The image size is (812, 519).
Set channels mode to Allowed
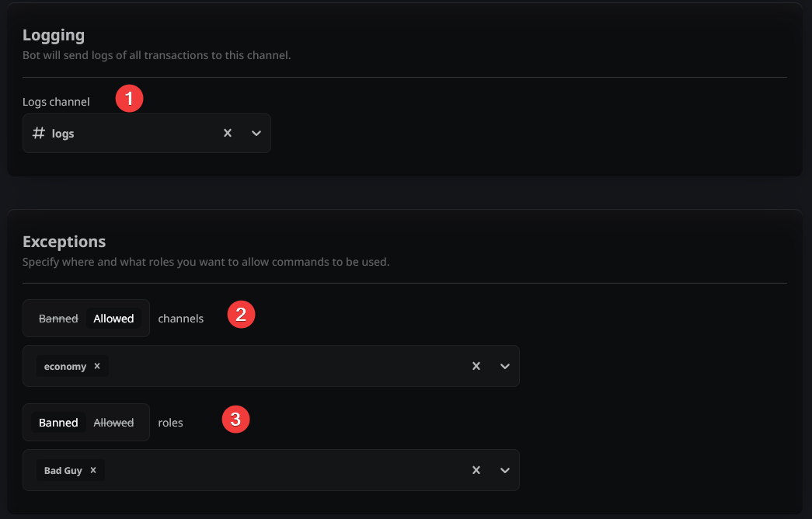tap(113, 319)
